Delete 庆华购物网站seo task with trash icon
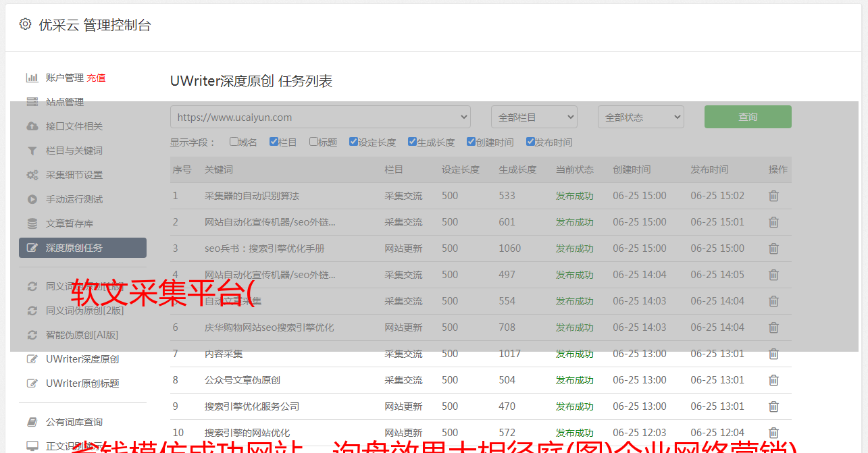 [774, 327]
